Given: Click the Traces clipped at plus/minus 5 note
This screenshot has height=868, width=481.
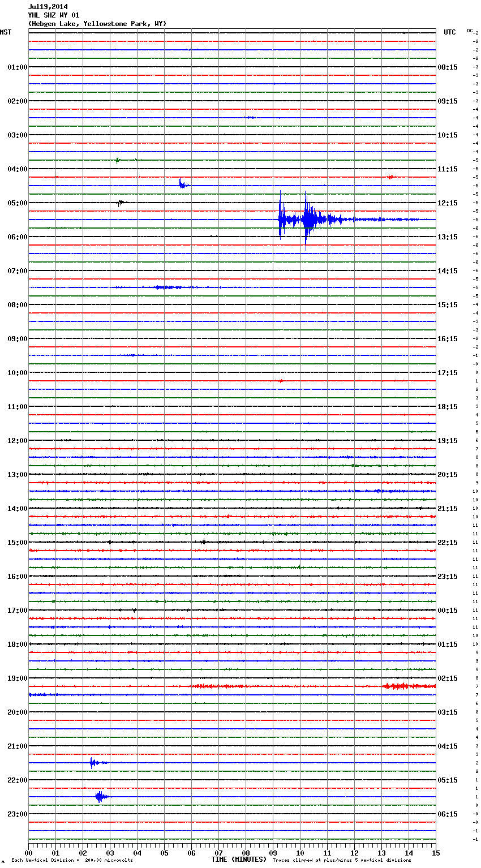Looking at the screenshot, I should tap(342, 860).
